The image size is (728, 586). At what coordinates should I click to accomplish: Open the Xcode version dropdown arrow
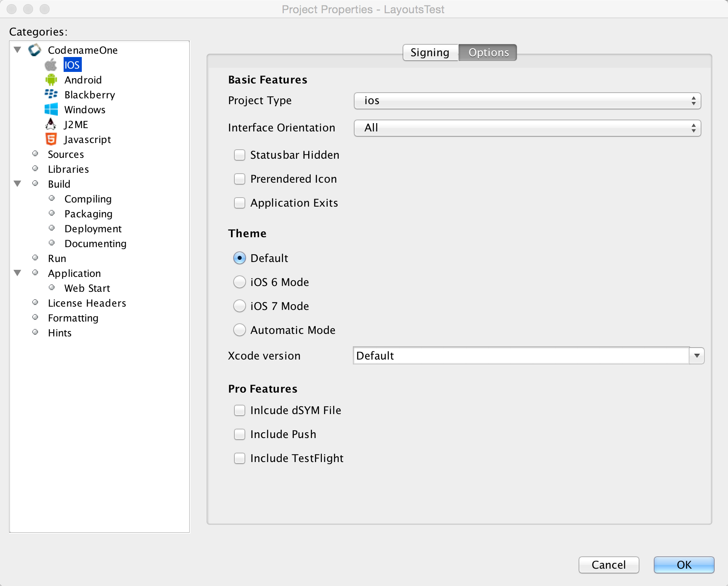tap(697, 355)
